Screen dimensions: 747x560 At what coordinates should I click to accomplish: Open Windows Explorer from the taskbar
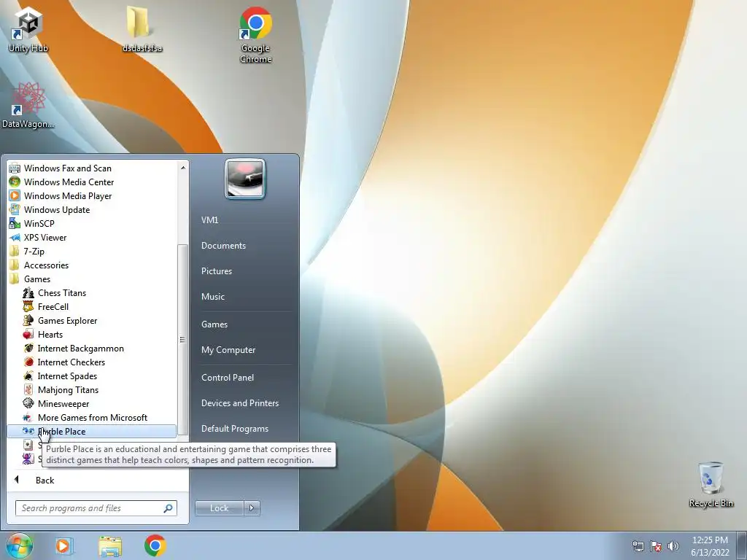pos(110,545)
